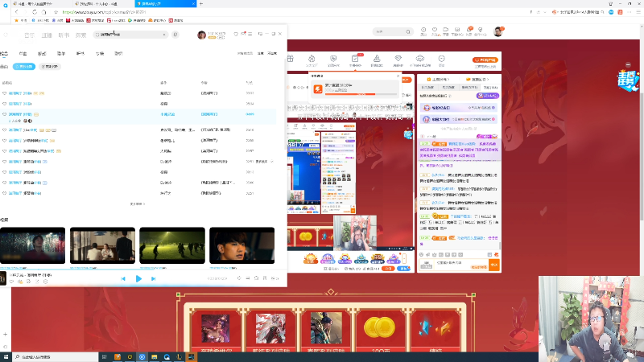
Task: Toggle heart on highlighted playing song row
Action: [5, 114]
